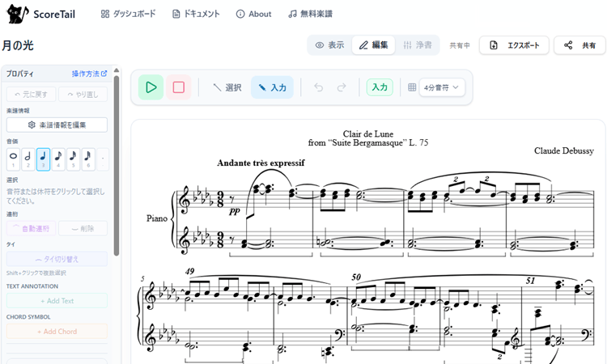Select the sixteenth note duration
607x364 pixels.
73,159
